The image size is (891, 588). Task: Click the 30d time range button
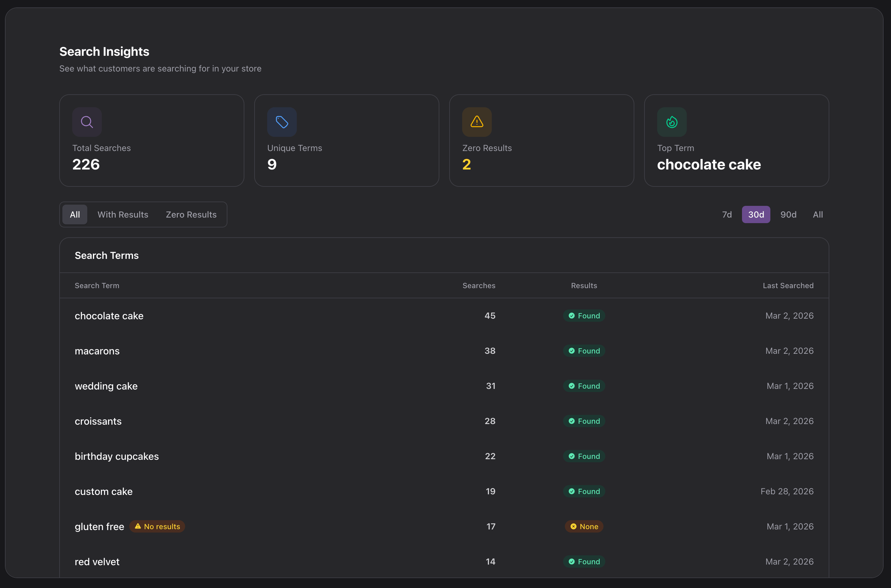pos(756,214)
